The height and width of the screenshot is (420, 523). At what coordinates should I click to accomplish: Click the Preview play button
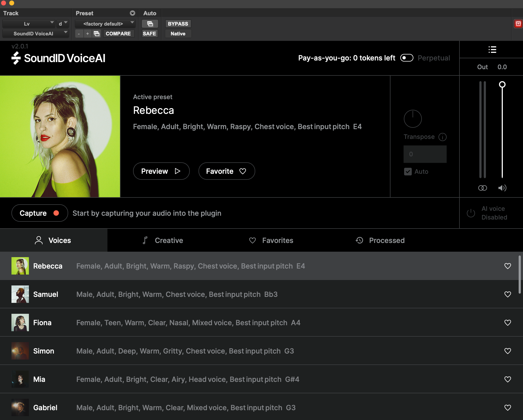click(x=161, y=171)
